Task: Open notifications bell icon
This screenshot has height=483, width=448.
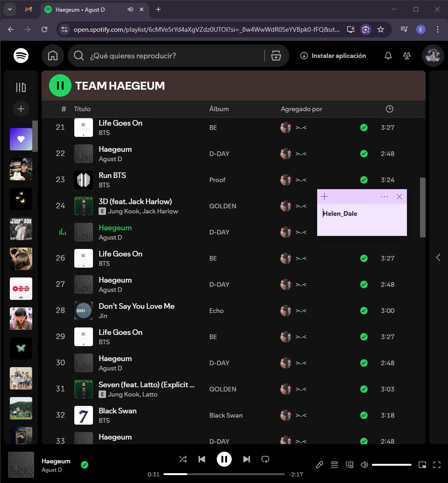Action: tap(388, 56)
